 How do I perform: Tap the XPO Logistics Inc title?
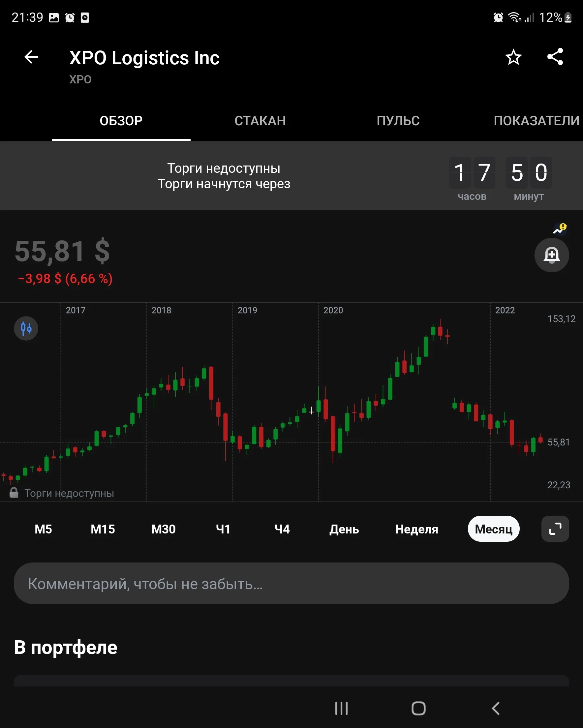[144, 58]
